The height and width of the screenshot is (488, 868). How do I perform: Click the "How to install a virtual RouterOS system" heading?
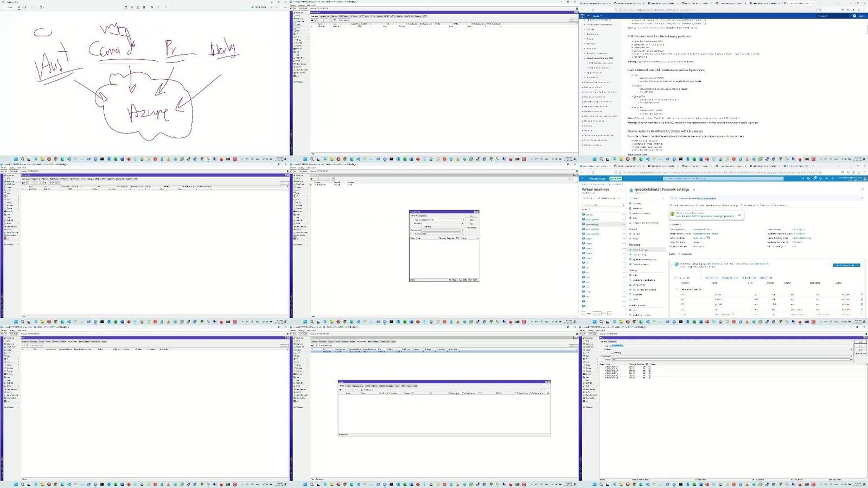coord(665,131)
